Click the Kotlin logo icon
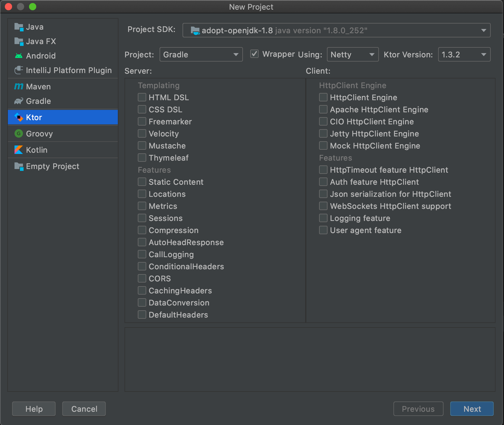 [x=19, y=150]
